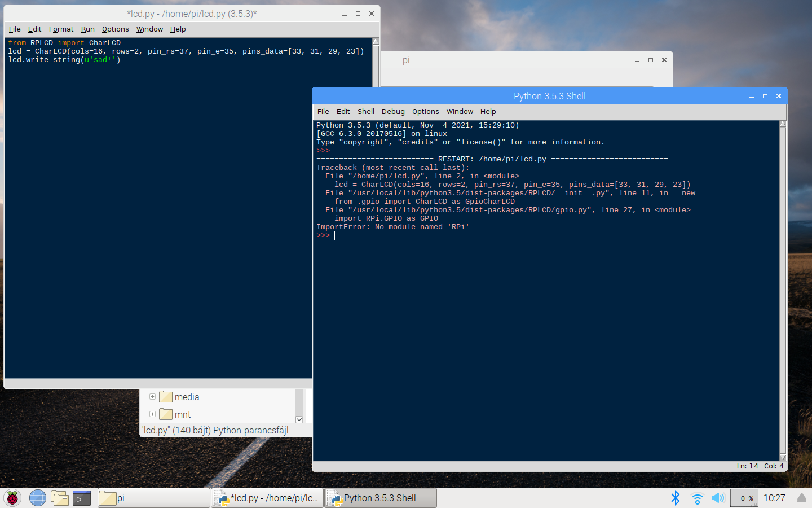812x508 pixels.
Task: Click the lcd.py editor scrollbar up arrow
Action: coord(376,42)
